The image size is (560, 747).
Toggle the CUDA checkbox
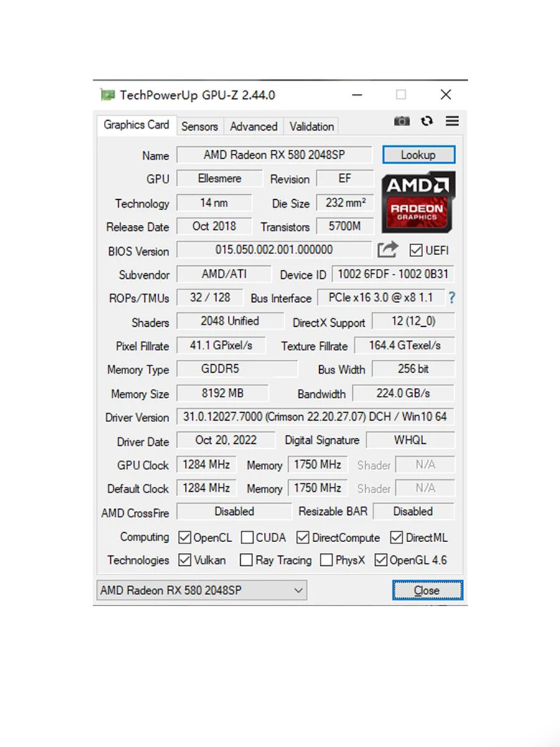click(x=247, y=537)
